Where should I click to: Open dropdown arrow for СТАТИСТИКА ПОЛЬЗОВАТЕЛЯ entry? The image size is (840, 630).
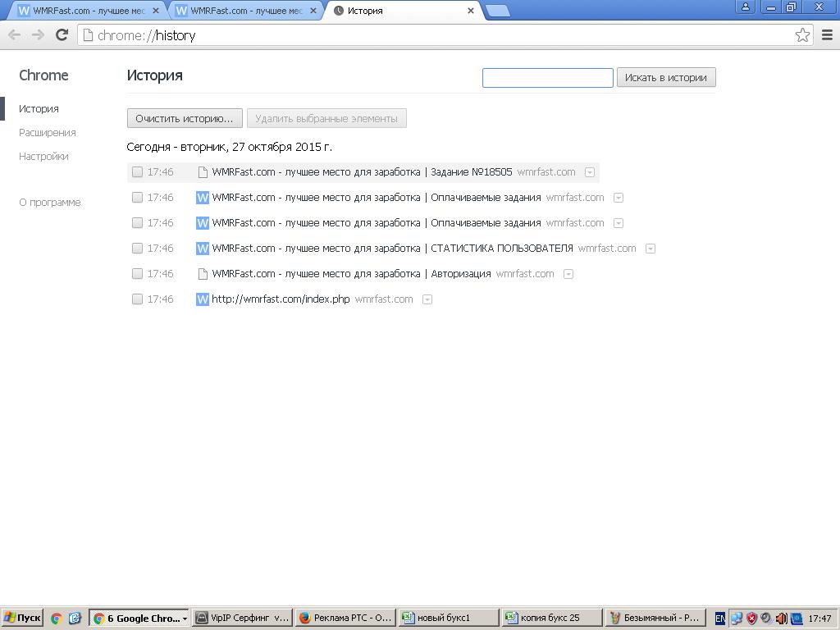651,249
